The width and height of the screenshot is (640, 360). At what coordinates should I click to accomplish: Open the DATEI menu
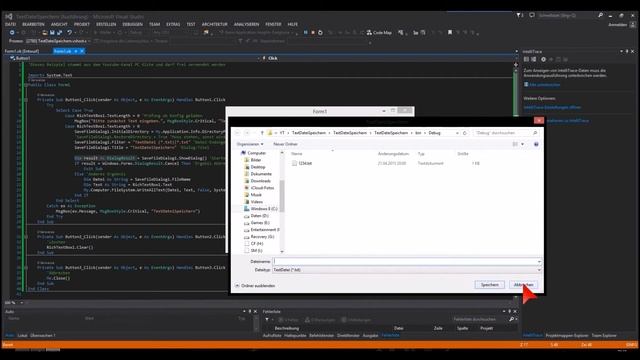(x=11, y=24)
